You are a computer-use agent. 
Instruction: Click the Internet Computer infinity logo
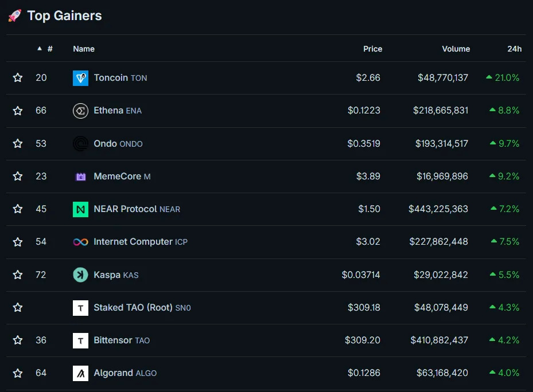pyautogui.click(x=80, y=242)
